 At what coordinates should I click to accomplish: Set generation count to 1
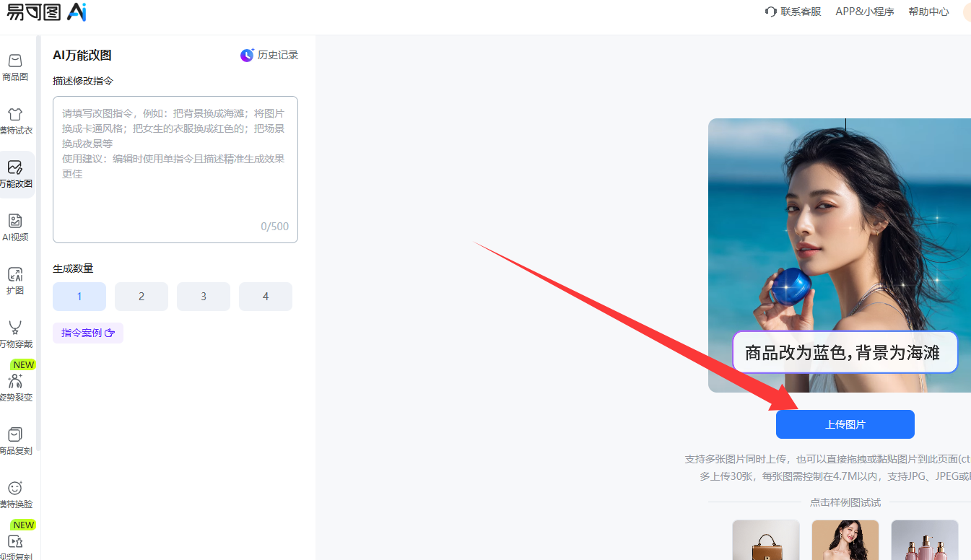[x=79, y=297]
